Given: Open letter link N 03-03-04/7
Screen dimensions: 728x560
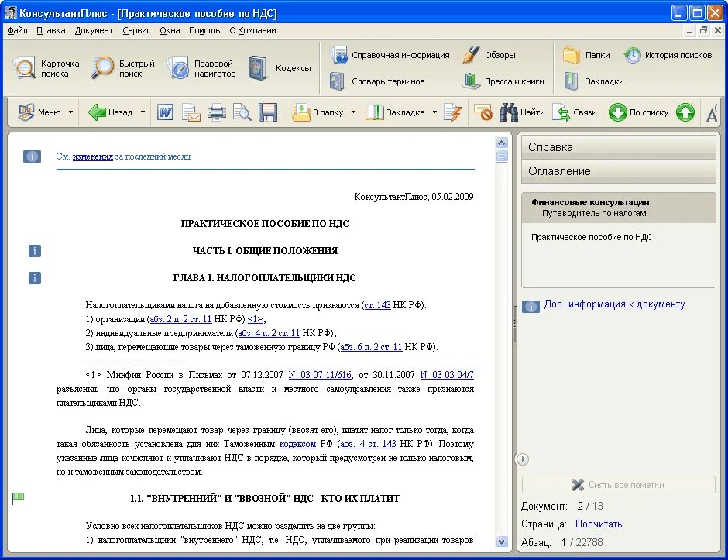Looking at the screenshot, I should click(x=447, y=375).
